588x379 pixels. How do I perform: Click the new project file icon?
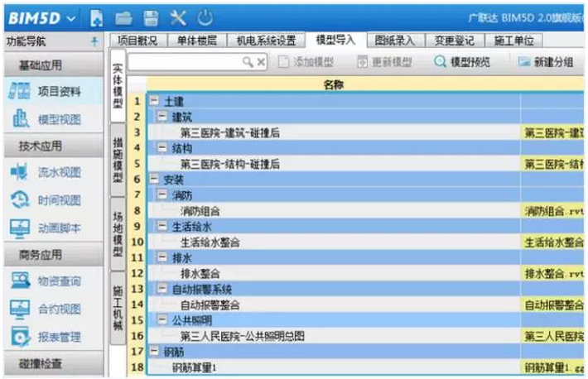97,17
